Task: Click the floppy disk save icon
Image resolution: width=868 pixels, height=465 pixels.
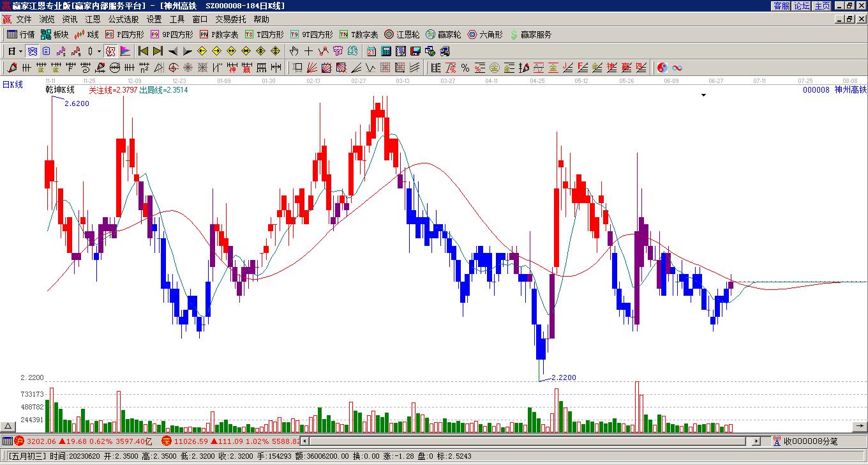Action: tap(415, 51)
